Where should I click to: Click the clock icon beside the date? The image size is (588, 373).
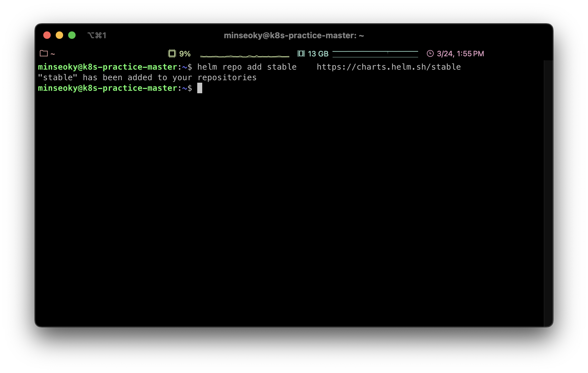tap(430, 53)
